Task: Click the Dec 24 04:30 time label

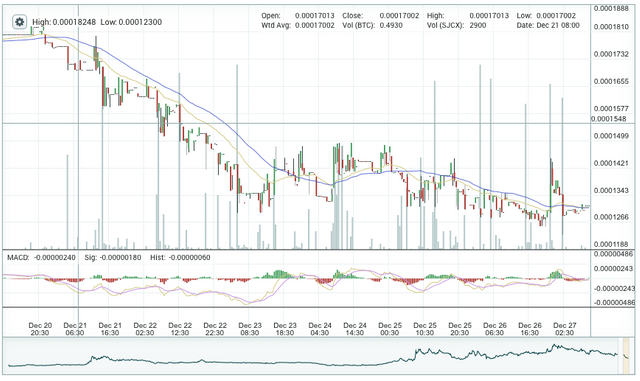Action: pyautogui.click(x=320, y=329)
